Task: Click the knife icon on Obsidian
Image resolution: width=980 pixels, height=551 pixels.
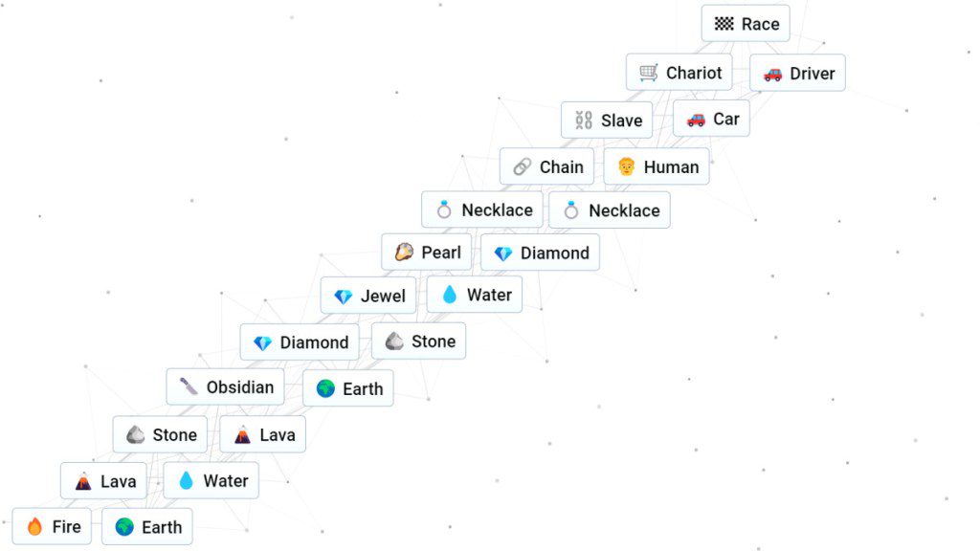Action: pyautogui.click(x=189, y=386)
